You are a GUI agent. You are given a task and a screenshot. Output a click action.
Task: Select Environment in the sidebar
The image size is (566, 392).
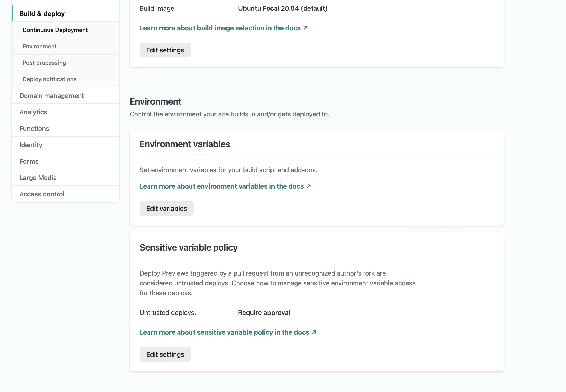[40, 46]
